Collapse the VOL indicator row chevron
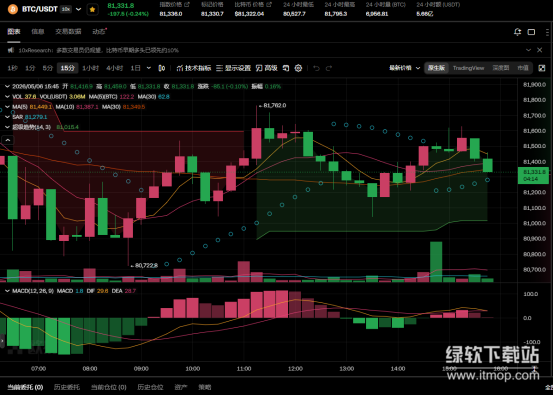This screenshot has height=395, width=554. tap(7, 96)
